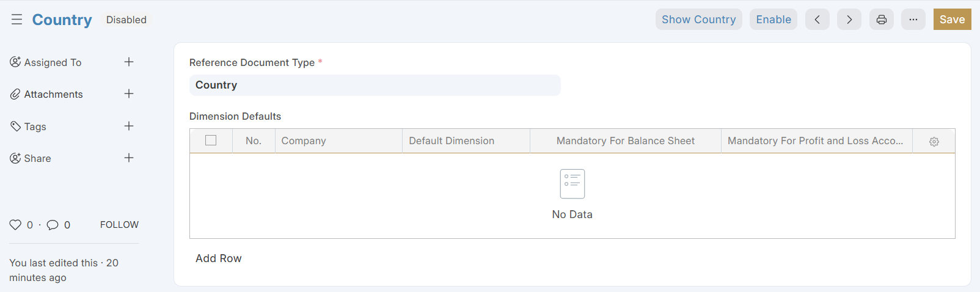Image resolution: width=980 pixels, height=292 pixels.
Task: Click FOLLOW to follow this document
Action: pos(119,225)
